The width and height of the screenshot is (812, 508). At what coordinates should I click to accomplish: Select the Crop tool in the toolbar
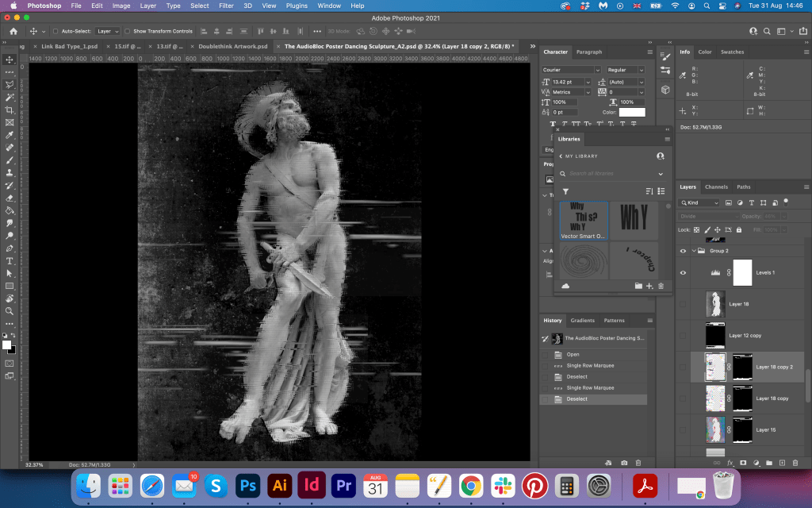point(10,110)
